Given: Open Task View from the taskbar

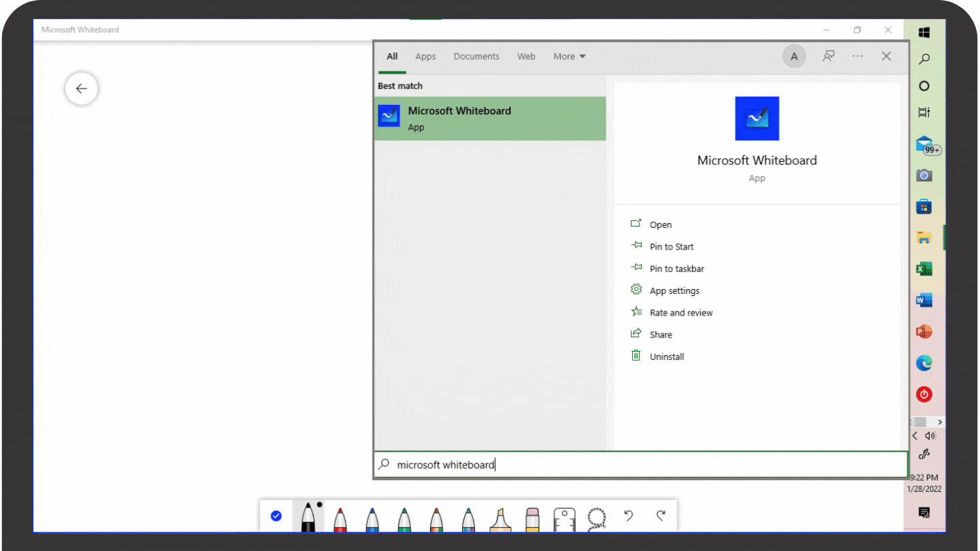Looking at the screenshot, I should [924, 112].
